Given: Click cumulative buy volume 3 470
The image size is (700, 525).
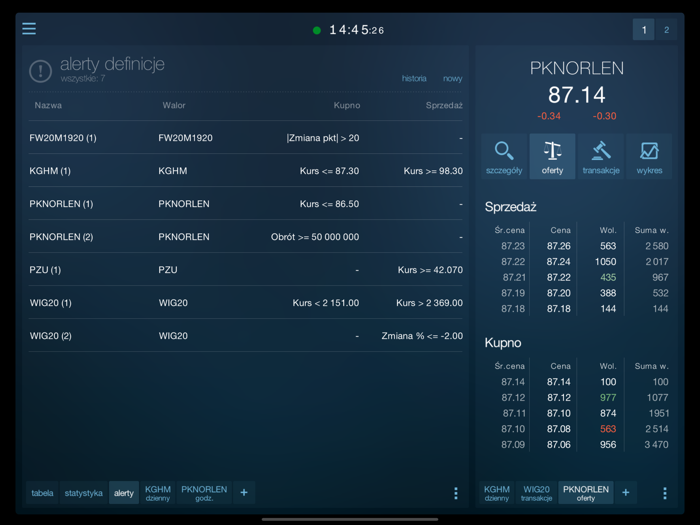Looking at the screenshot, I should 656,445.
